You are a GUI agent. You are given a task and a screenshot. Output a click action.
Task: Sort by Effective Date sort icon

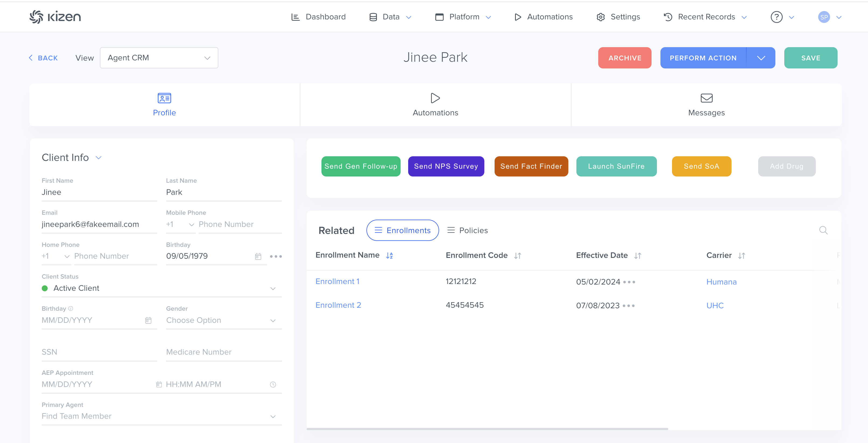click(x=638, y=256)
